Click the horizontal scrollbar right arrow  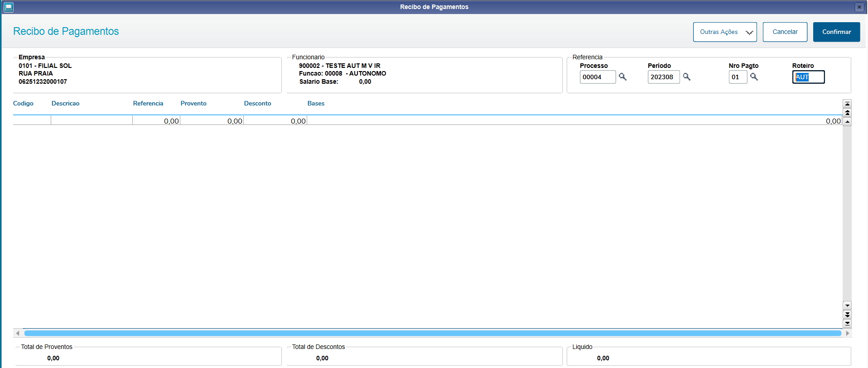coord(847,333)
